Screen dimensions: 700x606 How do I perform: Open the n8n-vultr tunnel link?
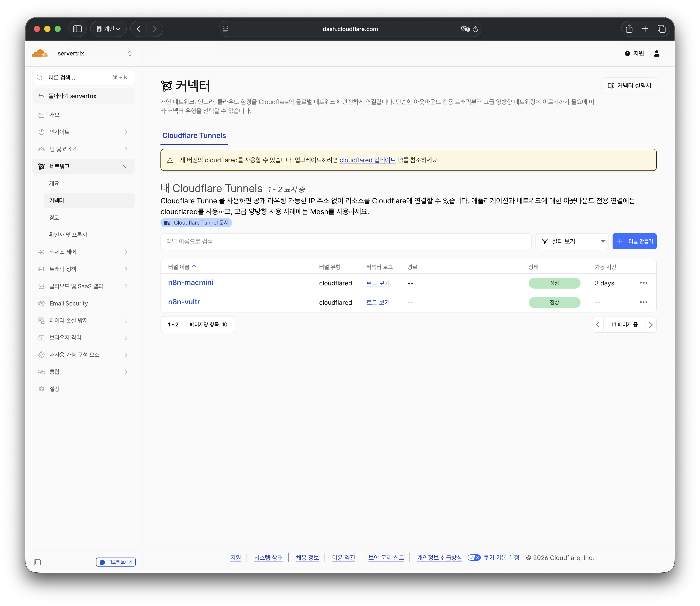click(184, 302)
